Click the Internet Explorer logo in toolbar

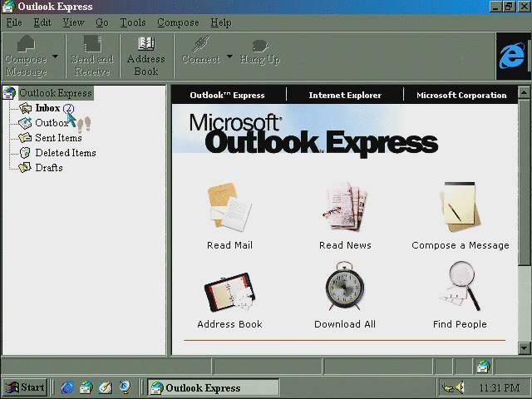click(512, 56)
